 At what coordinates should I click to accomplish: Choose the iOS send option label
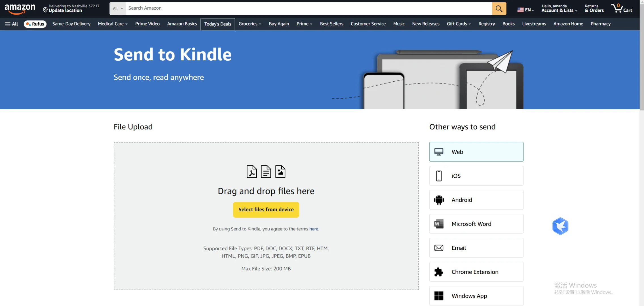coord(456,176)
